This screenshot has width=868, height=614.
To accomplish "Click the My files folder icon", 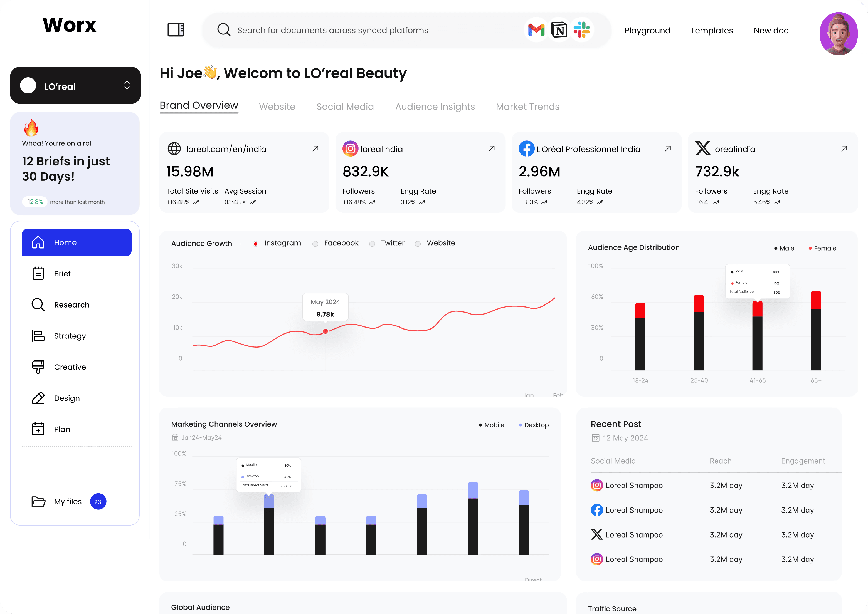I will [38, 501].
